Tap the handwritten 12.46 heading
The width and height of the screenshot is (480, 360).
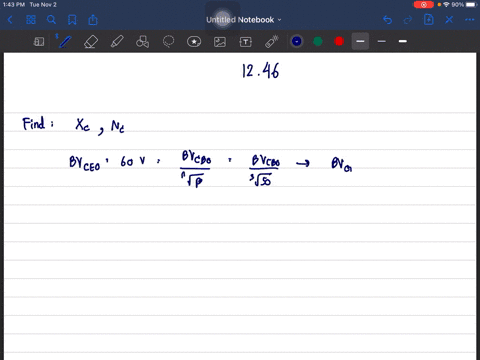tap(260, 71)
